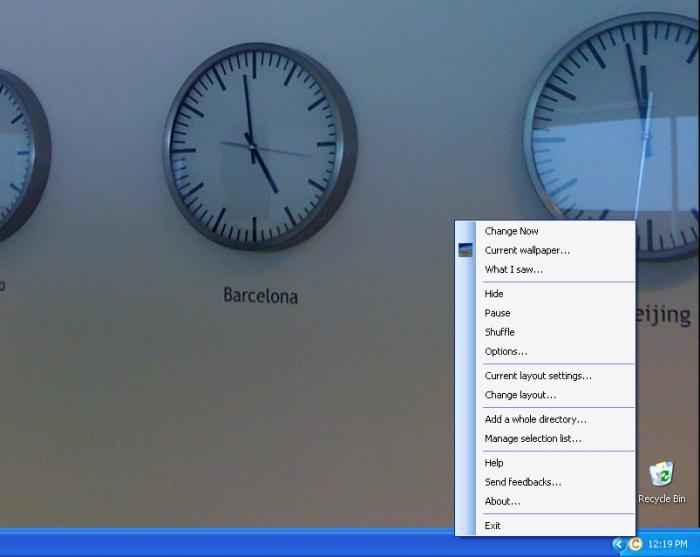This screenshot has height=557, width=700.
Task: Open Manage selection list...
Action: coord(545,439)
